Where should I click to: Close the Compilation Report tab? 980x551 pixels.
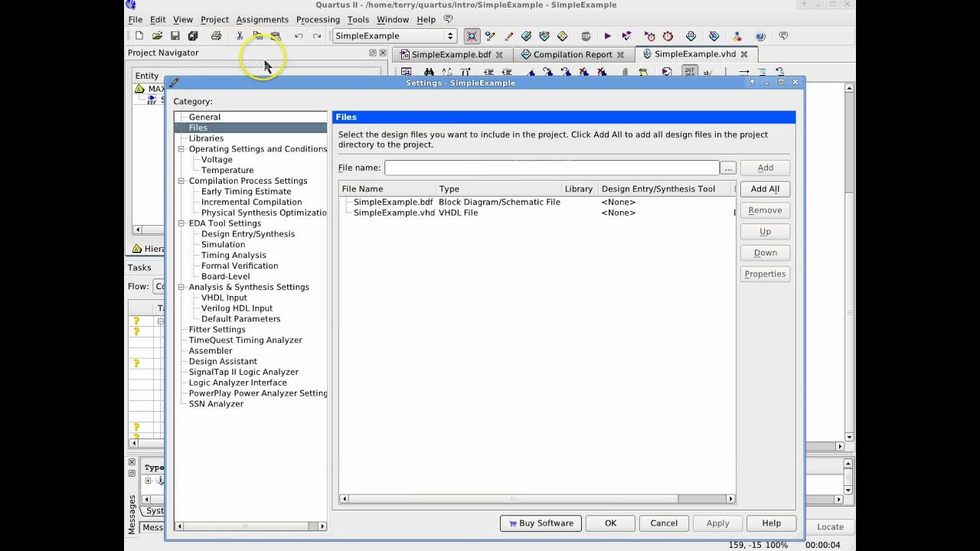620,55
